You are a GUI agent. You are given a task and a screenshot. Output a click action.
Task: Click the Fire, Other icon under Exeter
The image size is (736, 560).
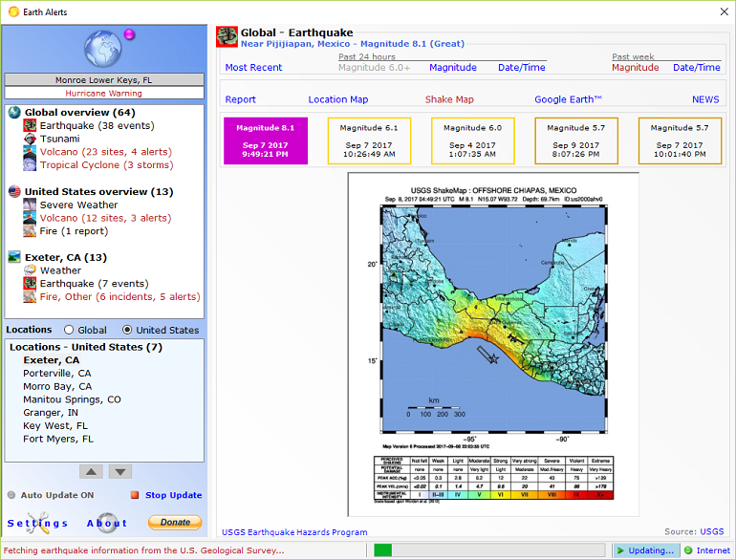point(30,296)
